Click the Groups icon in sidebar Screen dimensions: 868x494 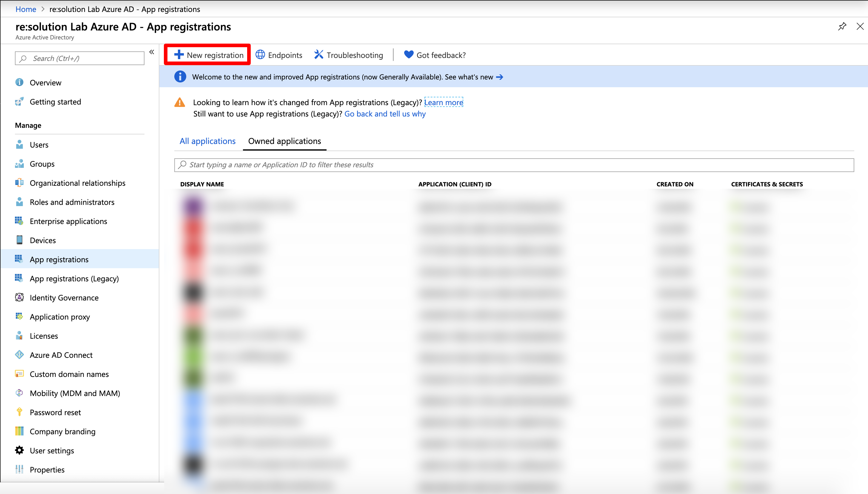[19, 164]
